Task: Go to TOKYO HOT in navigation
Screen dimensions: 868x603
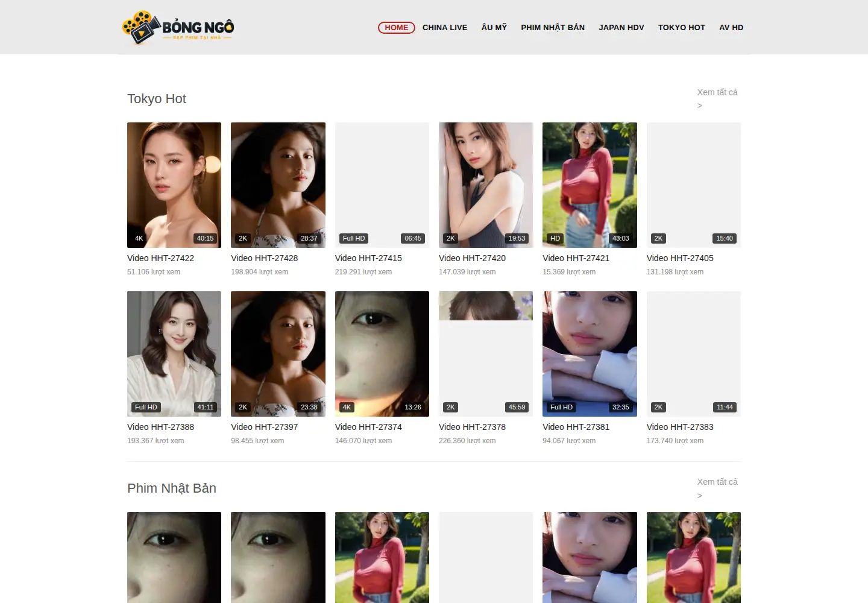Action: point(682,28)
